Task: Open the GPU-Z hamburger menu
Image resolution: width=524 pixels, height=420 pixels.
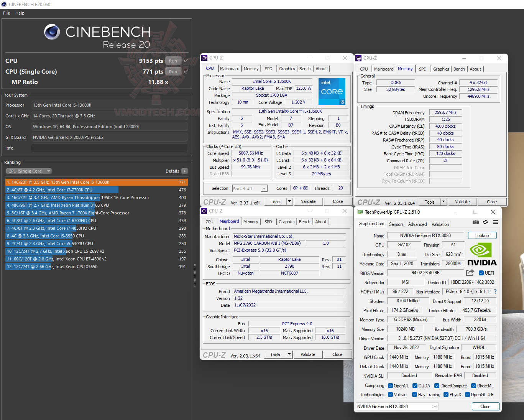Action: coord(495,222)
